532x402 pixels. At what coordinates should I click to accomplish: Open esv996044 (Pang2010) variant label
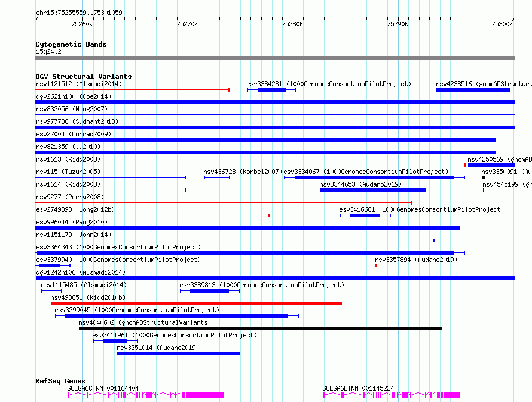pos(72,222)
